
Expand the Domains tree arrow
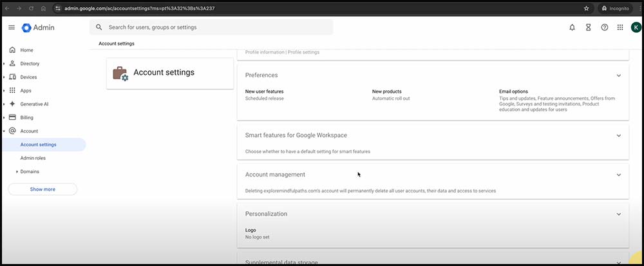(17, 171)
